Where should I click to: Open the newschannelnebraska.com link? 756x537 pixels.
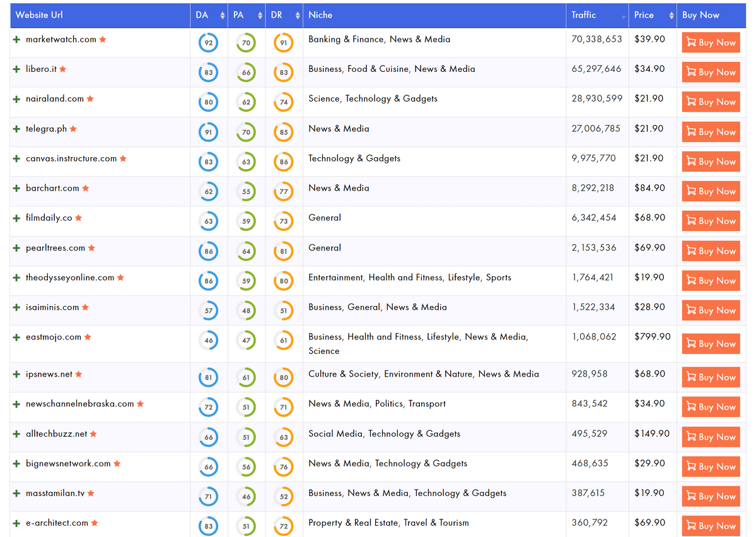(80, 404)
